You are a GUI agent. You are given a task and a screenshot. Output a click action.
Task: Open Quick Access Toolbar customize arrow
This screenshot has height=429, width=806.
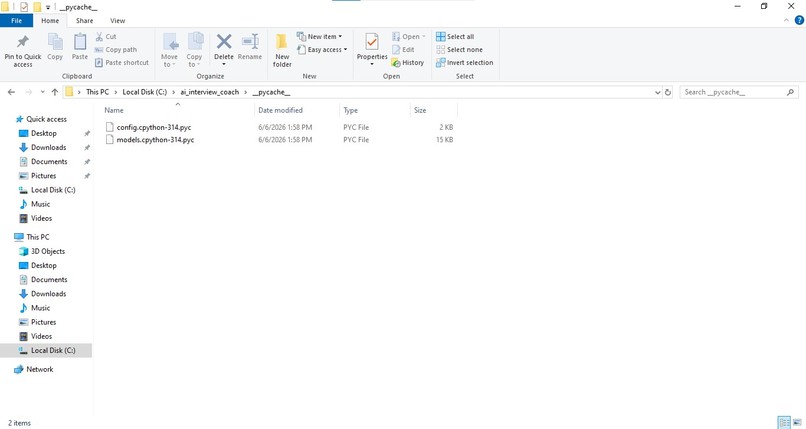pos(48,7)
